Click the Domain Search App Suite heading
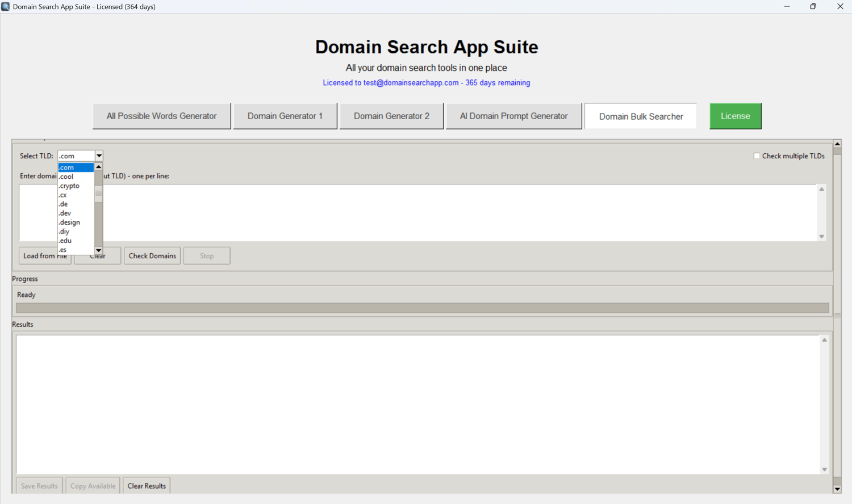Image resolution: width=852 pixels, height=504 pixels. click(427, 47)
